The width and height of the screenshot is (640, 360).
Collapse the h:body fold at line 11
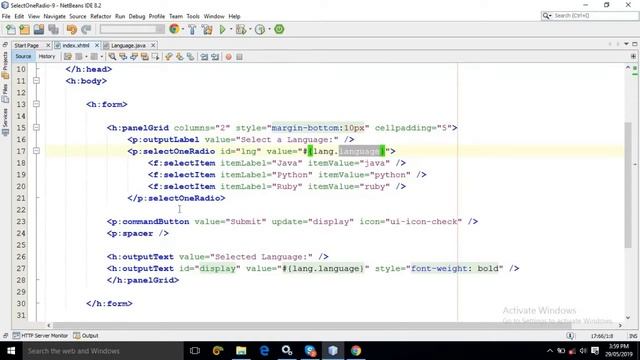pos(36,81)
